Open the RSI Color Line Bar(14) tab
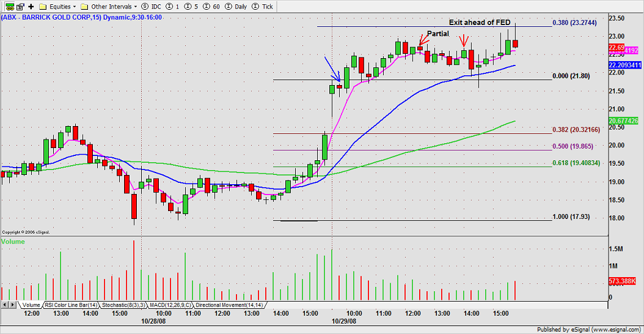This screenshot has width=644, height=334. (x=71, y=305)
